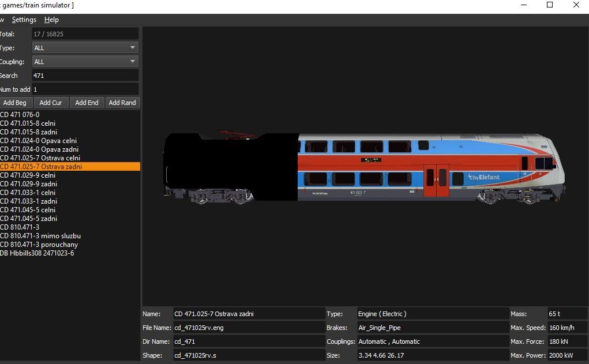
Task: Select CD 471.024-0 Opava celni
Action: click(70, 141)
